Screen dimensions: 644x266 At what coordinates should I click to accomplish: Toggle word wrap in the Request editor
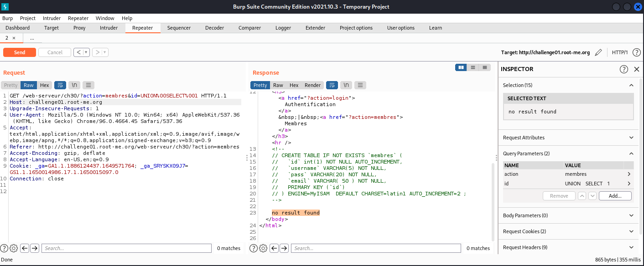point(60,85)
